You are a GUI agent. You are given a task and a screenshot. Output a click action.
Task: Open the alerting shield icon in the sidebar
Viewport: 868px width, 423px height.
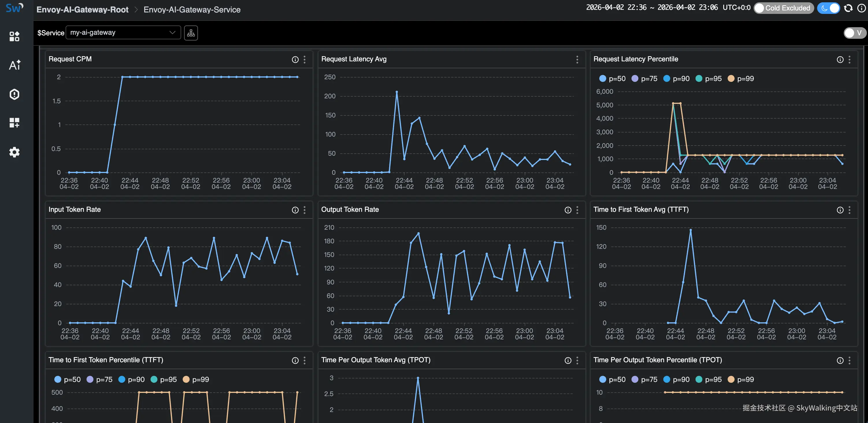(14, 94)
